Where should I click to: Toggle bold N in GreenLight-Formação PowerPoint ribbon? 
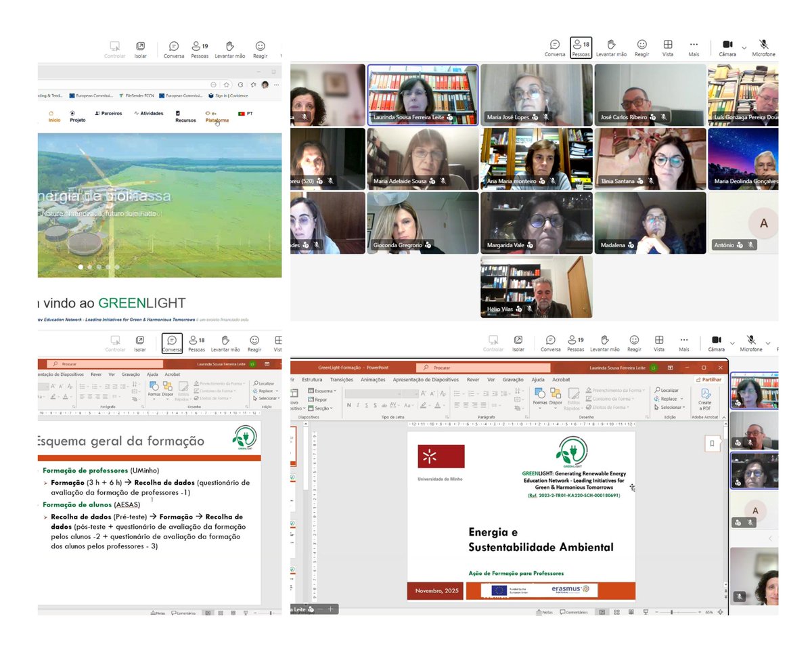pos(349,405)
